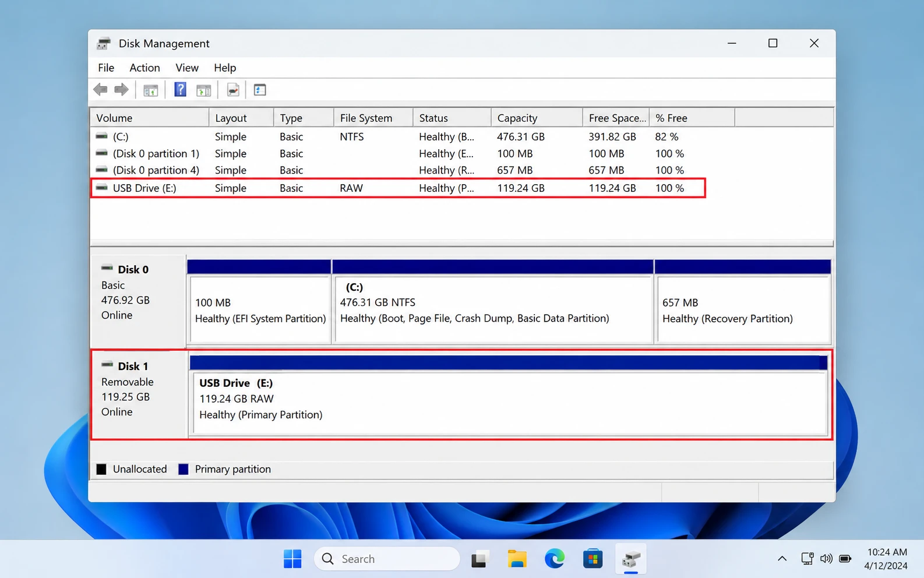Open the Action menu
924x578 pixels.
[144, 68]
